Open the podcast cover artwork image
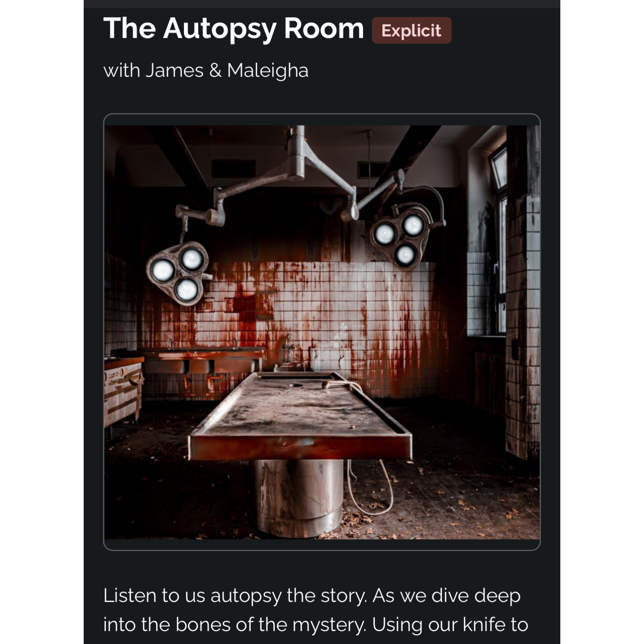Viewport: 644px width, 644px height. pos(322,332)
